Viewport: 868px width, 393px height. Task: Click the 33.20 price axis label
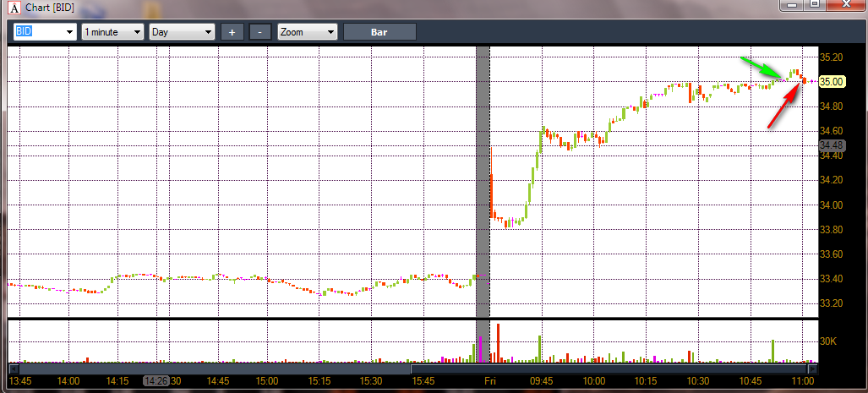click(832, 303)
